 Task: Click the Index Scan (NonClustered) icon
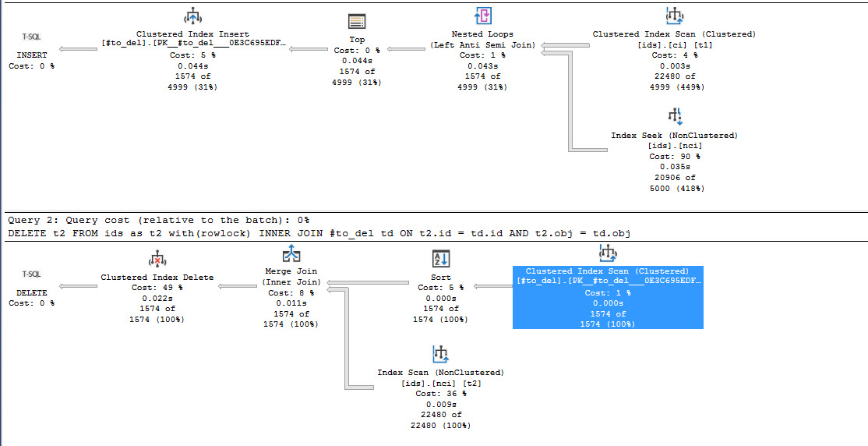(x=441, y=353)
